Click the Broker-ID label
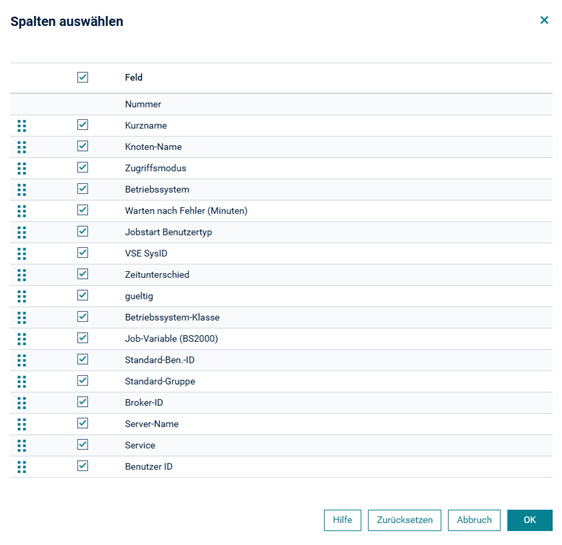 pos(144,403)
